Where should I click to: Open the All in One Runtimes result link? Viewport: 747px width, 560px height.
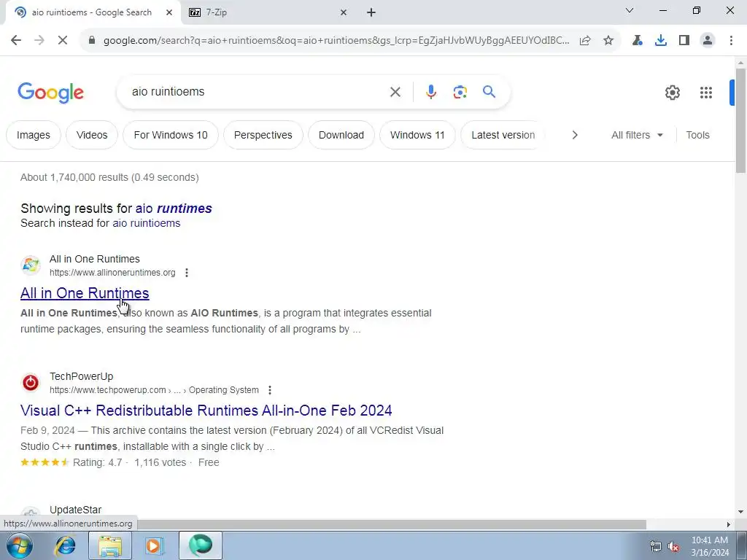[x=85, y=293]
